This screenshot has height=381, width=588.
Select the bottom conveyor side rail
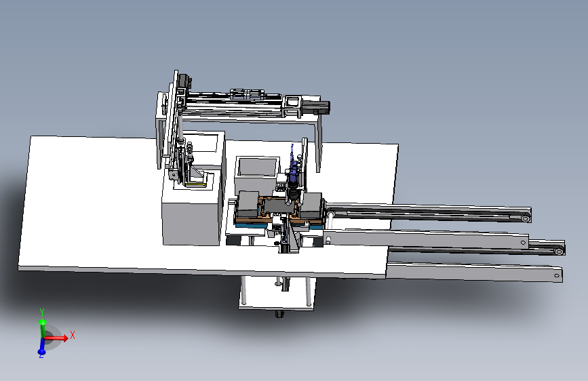[x=474, y=271]
